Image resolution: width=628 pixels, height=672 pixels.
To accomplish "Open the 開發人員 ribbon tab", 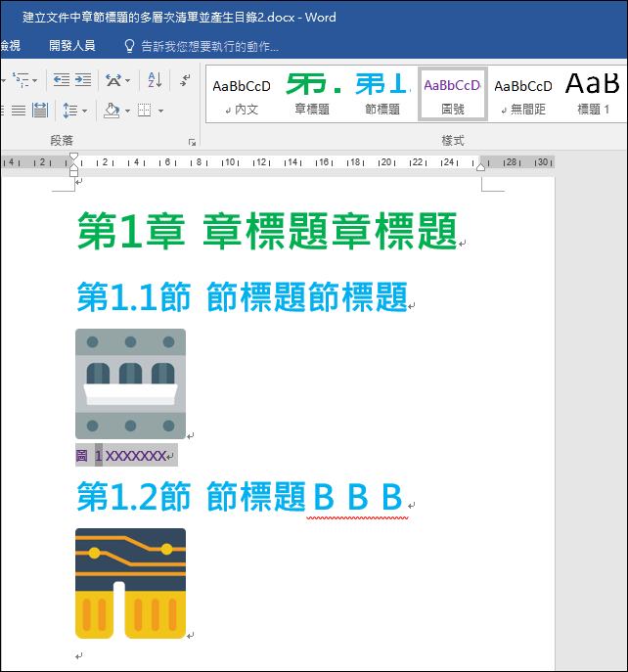I will (x=72, y=45).
